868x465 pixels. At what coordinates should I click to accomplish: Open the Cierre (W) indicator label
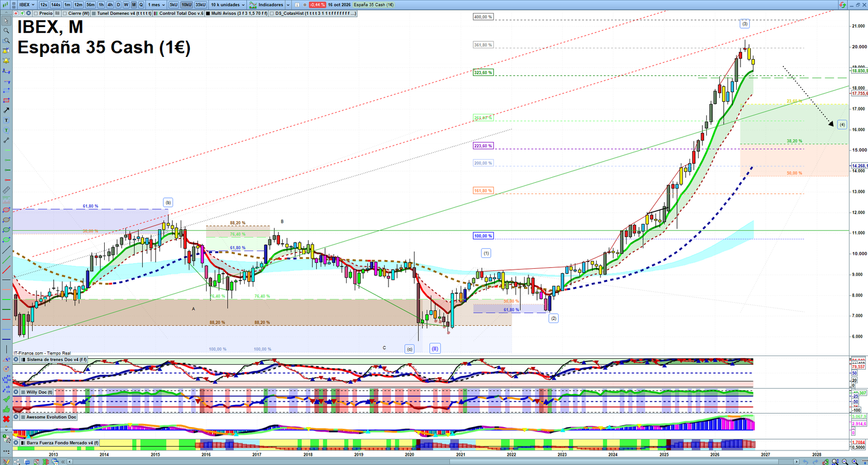(76, 14)
